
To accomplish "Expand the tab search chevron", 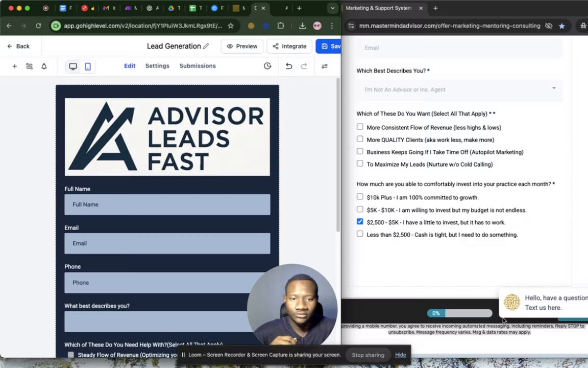I will click(x=333, y=8).
